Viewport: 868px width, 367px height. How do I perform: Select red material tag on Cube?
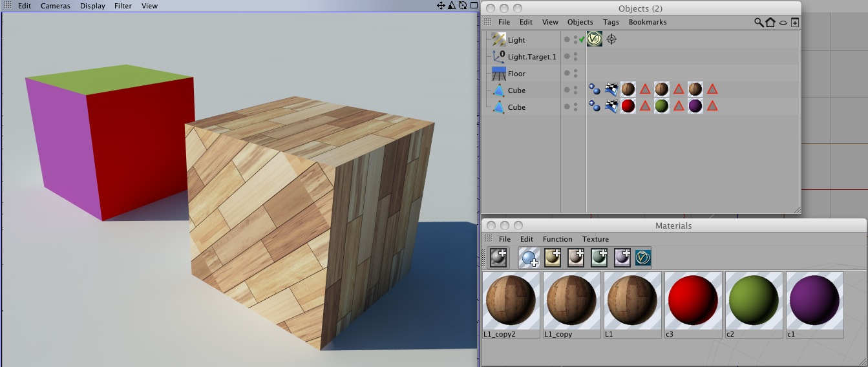point(628,106)
